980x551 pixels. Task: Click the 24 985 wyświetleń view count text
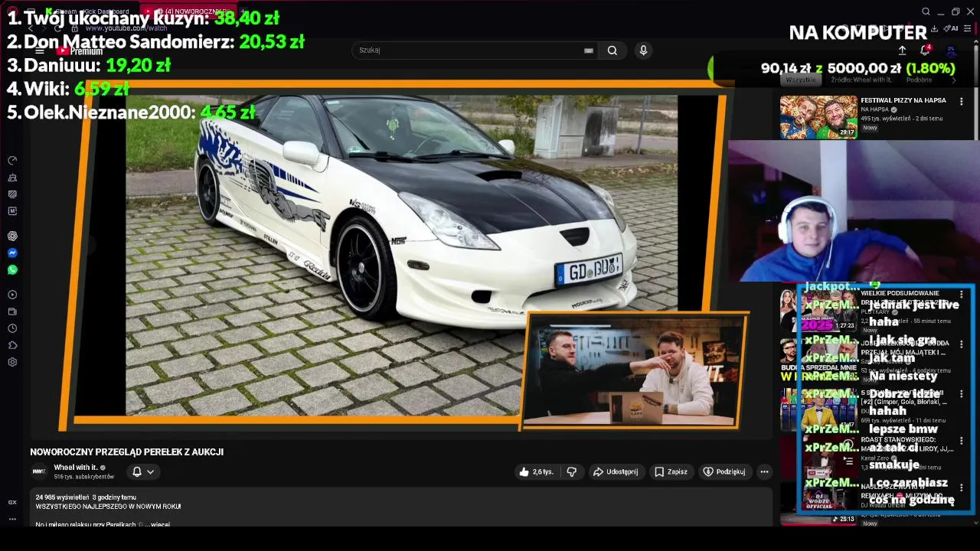click(x=63, y=497)
